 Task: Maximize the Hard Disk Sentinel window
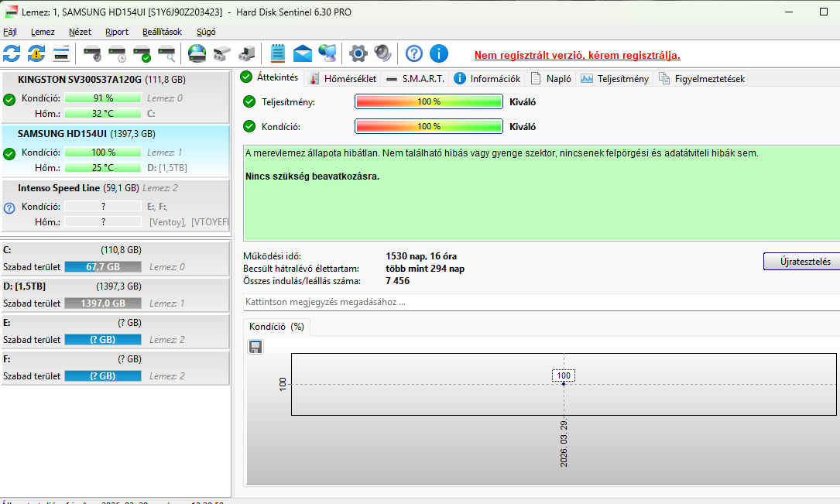[824, 12]
